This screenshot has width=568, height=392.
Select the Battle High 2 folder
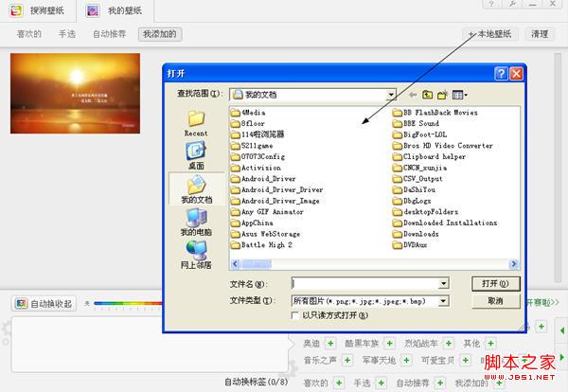click(x=261, y=245)
